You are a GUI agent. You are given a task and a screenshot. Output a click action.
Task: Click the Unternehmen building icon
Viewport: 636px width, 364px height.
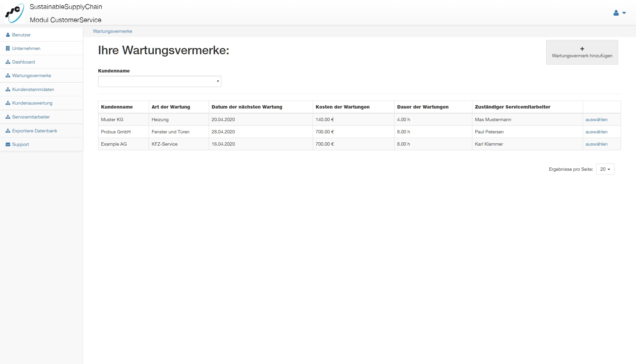[x=8, y=48]
